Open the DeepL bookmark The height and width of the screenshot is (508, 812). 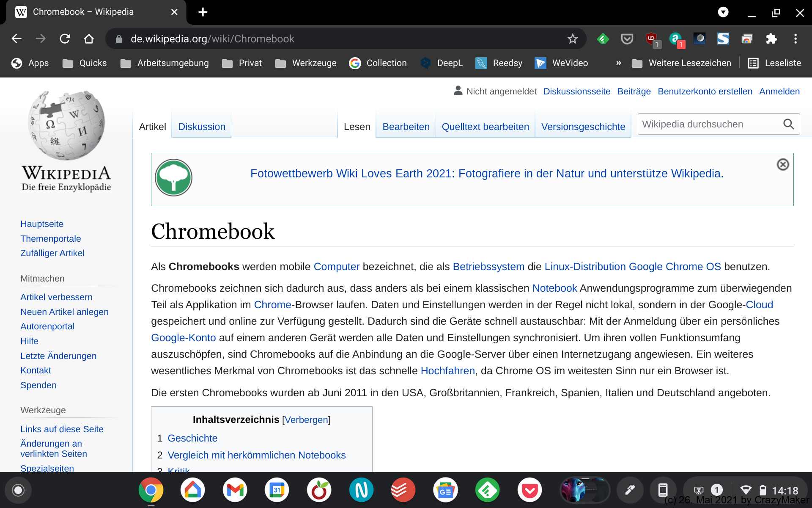442,63
